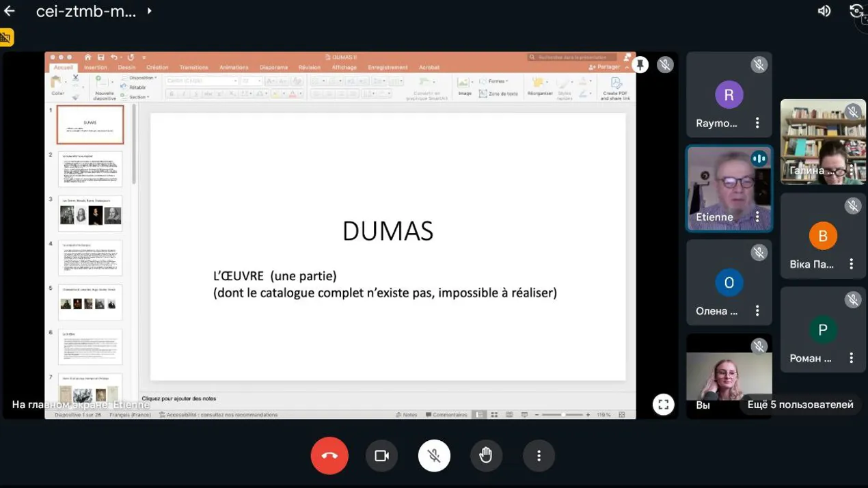Tap the green P avatar of Роман

point(823,330)
